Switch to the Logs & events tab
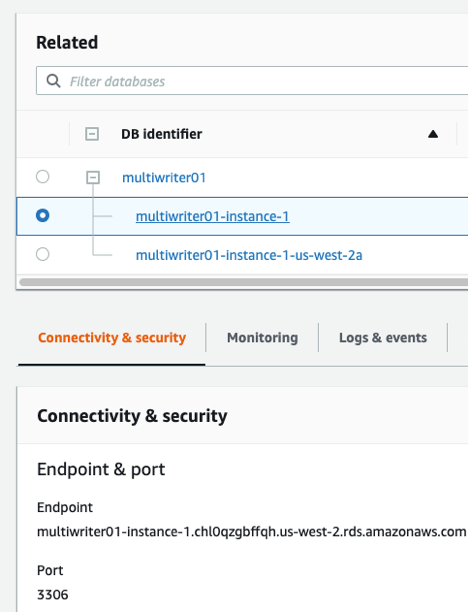The width and height of the screenshot is (468, 612). (383, 338)
